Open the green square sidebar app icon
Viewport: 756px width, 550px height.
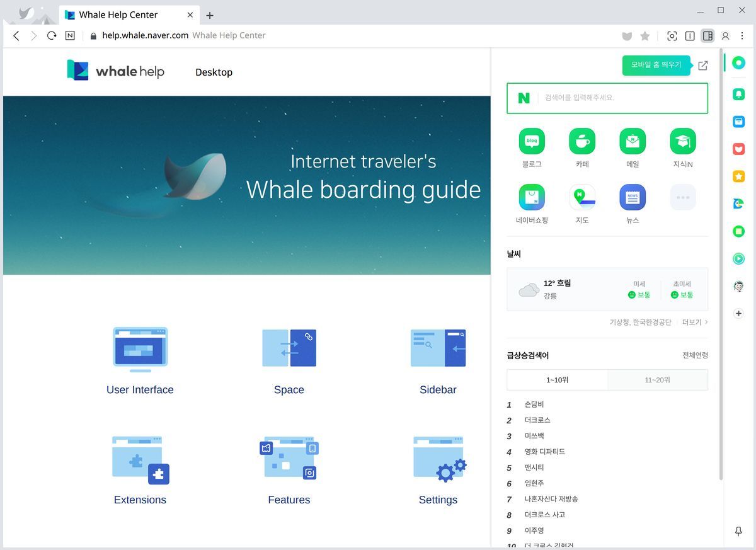pyautogui.click(x=739, y=231)
